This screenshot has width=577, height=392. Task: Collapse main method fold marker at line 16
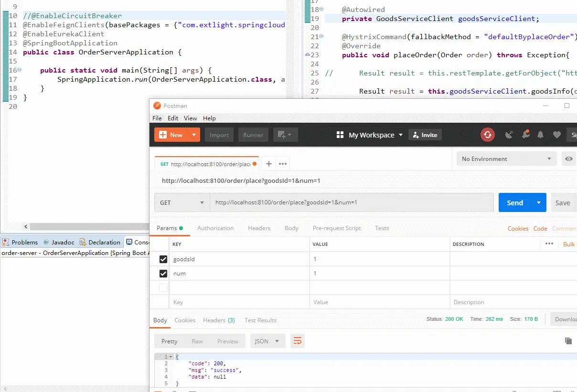[x=19, y=70]
